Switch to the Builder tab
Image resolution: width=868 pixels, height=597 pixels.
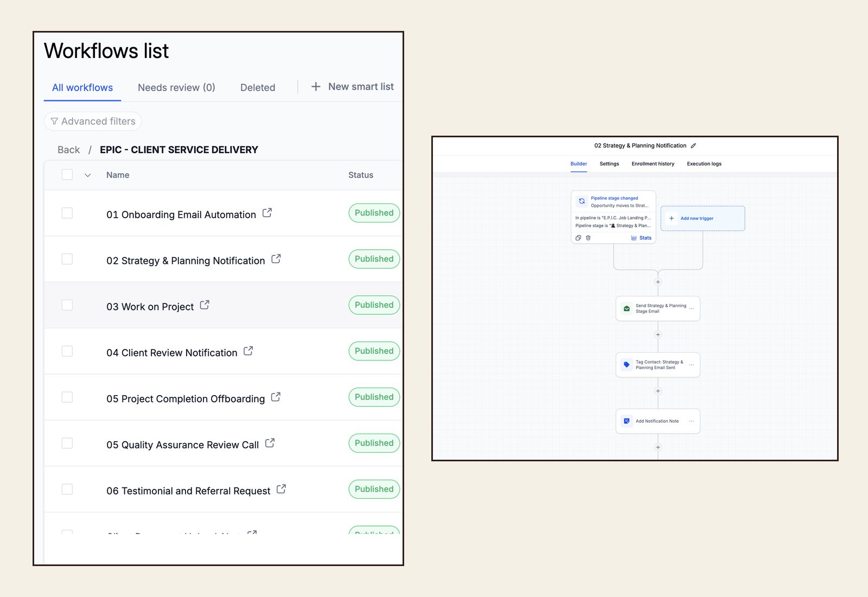click(579, 163)
